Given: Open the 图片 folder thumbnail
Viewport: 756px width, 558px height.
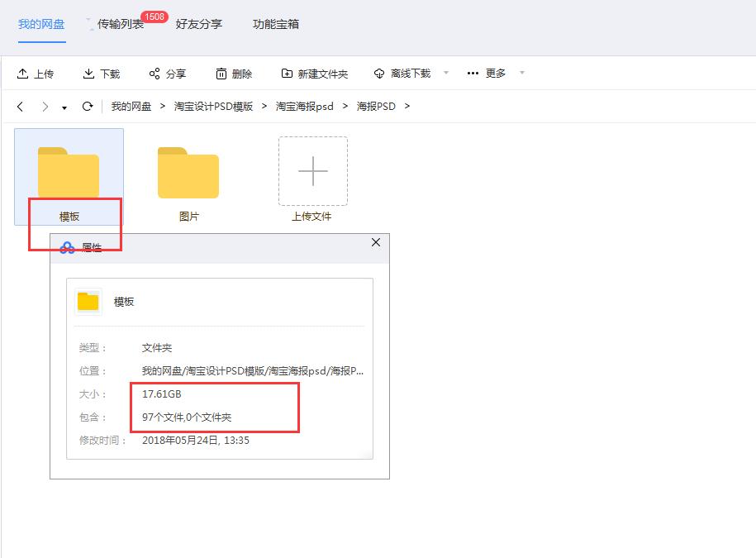Looking at the screenshot, I should click(188, 171).
